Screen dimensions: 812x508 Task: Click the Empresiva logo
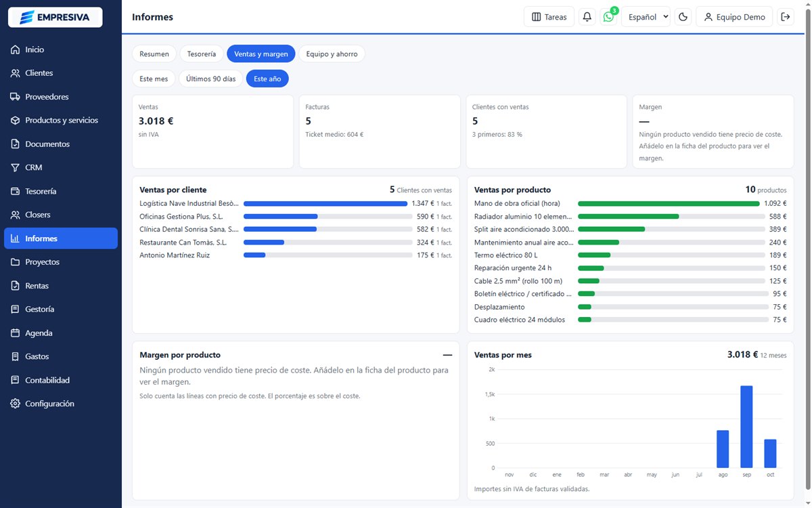[x=55, y=17]
